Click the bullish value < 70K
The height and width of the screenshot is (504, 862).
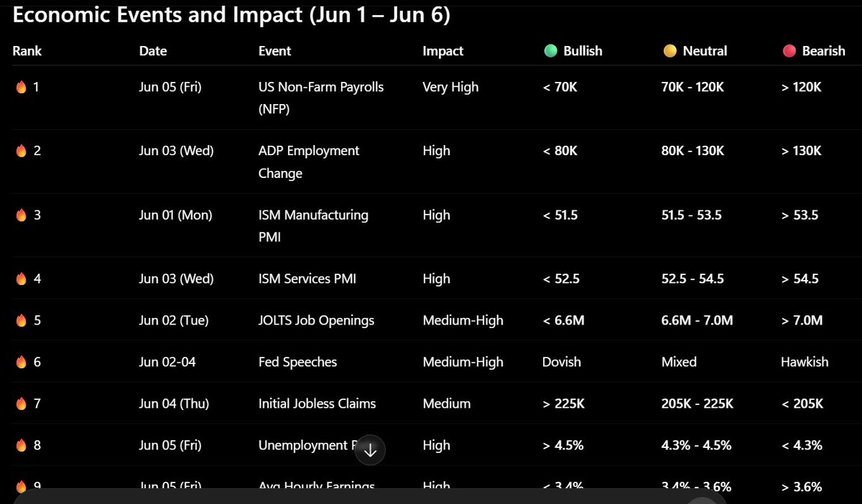pyautogui.click(x=560, y=87)
